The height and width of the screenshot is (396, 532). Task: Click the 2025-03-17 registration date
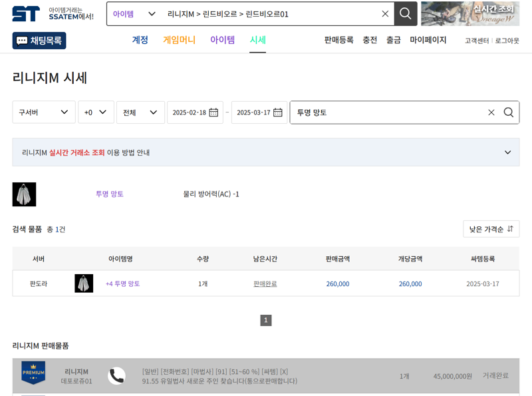click(x=483, y=284)
